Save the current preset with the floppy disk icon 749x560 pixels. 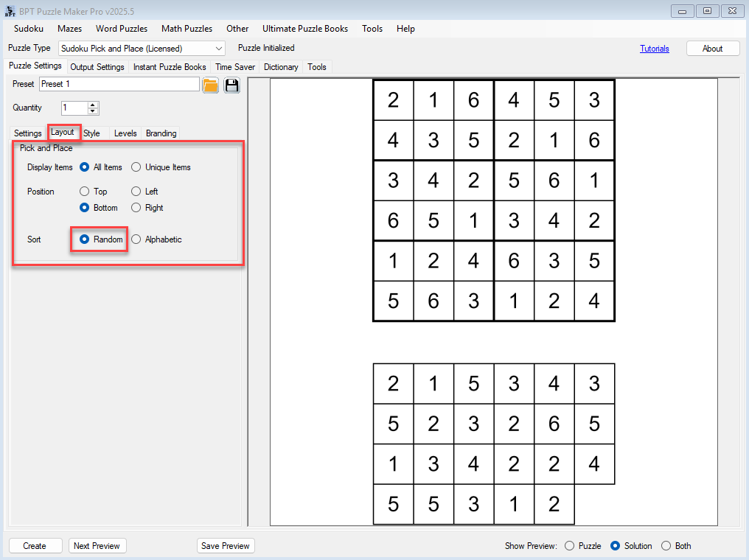231,84
